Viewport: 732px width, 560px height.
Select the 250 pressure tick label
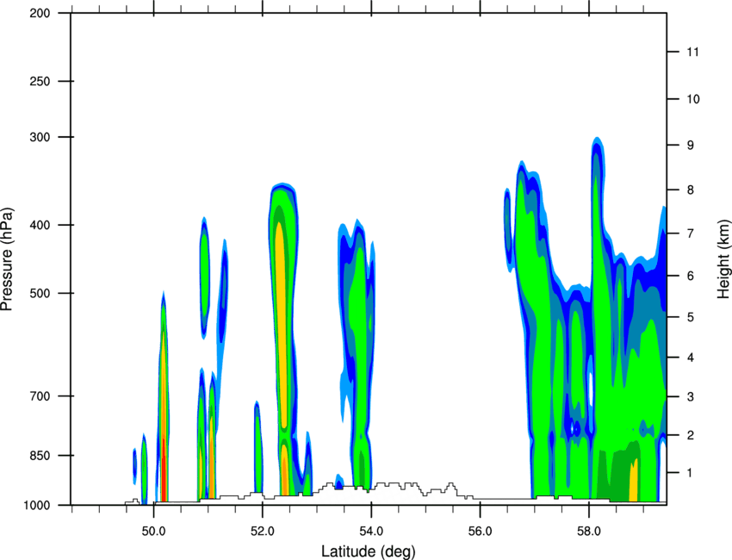pos(40,81)
